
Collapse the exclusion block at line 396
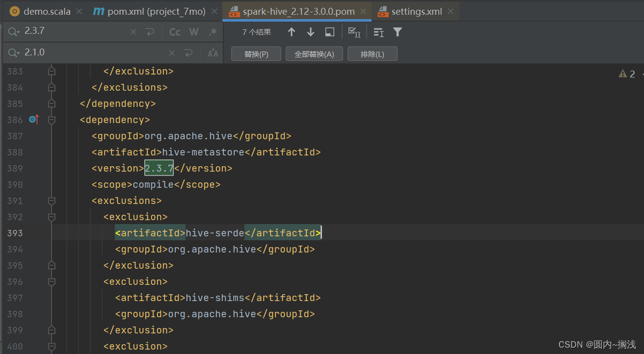[52, 281]
